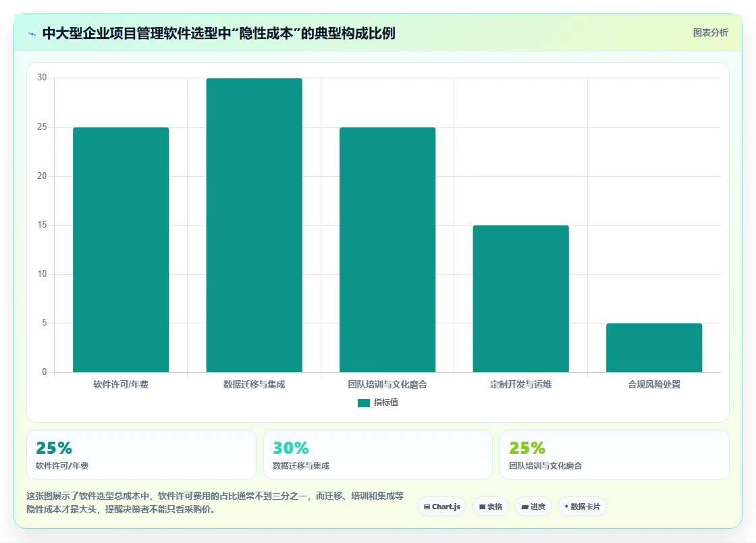
Task: Click the lightning icon beside the chart title
Action: point(32,34)
